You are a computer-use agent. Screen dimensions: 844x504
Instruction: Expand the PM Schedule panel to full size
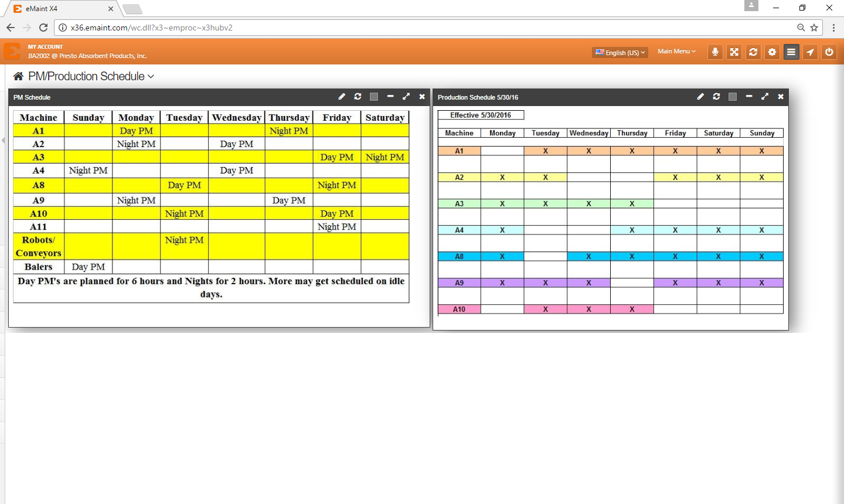coord(406,97)
